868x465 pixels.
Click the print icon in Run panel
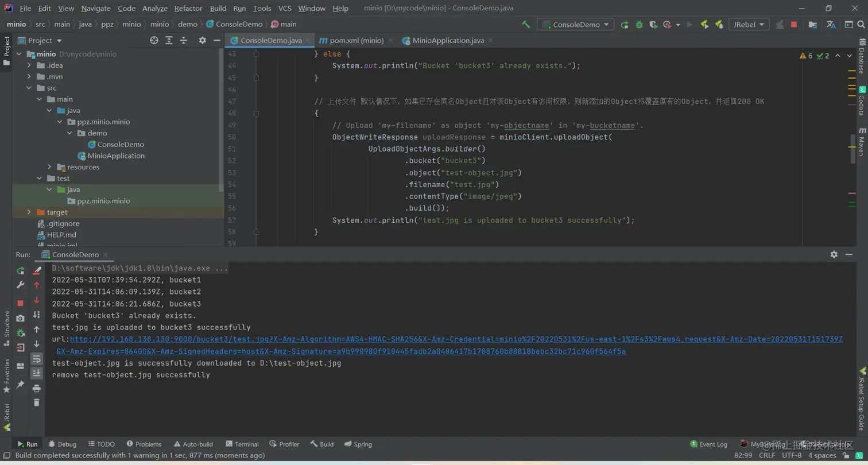[37, 388]
